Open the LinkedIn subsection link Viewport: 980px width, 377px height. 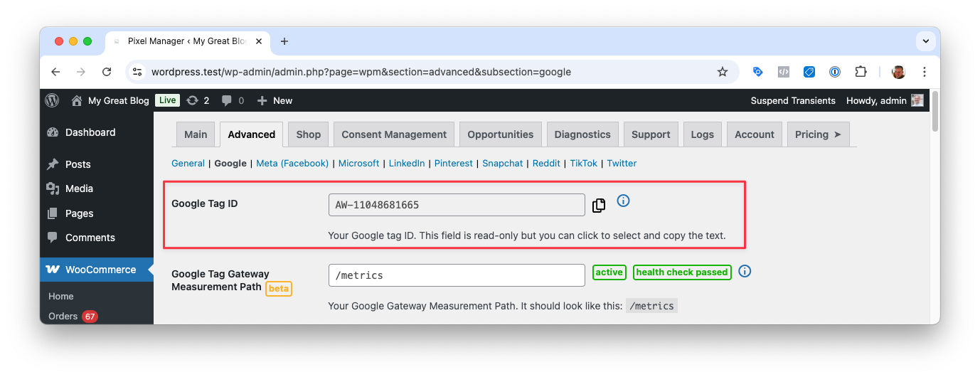[x=407, y=163]
